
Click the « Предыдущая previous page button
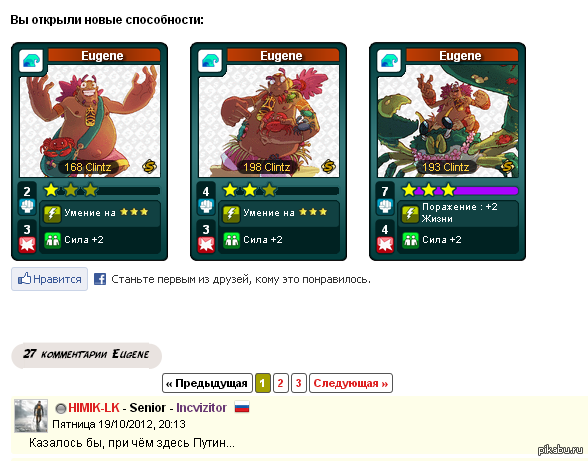click(207, 383)
